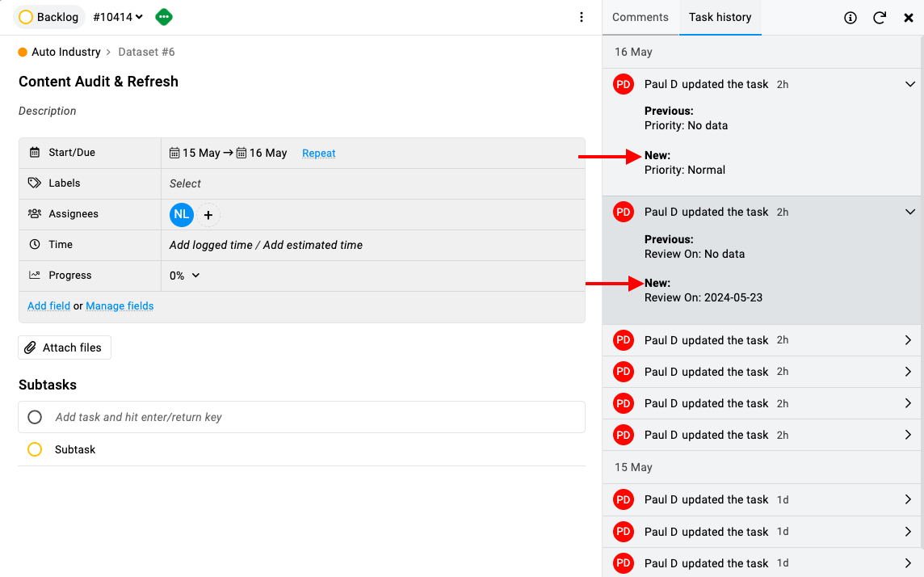Click the Labels tag icon
This screenshot has height=577, width=924.
(35, 183)
